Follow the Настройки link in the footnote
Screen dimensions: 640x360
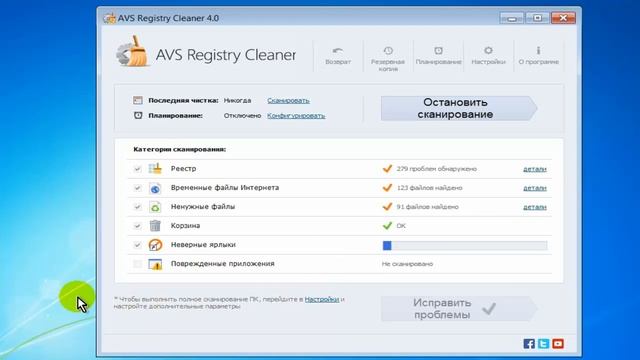pos(322,299)
